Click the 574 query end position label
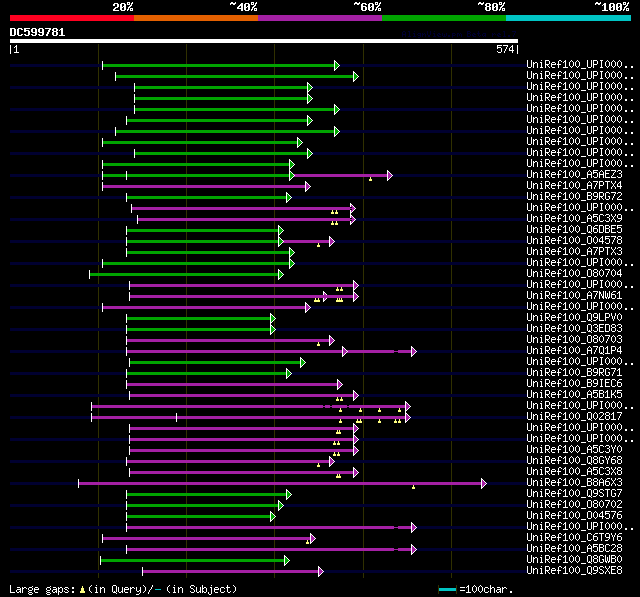Screen dimensions: 640x597 (505, 49)
